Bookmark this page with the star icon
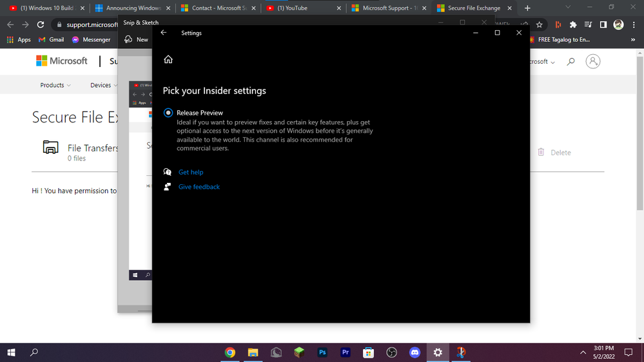 point(540,24)
